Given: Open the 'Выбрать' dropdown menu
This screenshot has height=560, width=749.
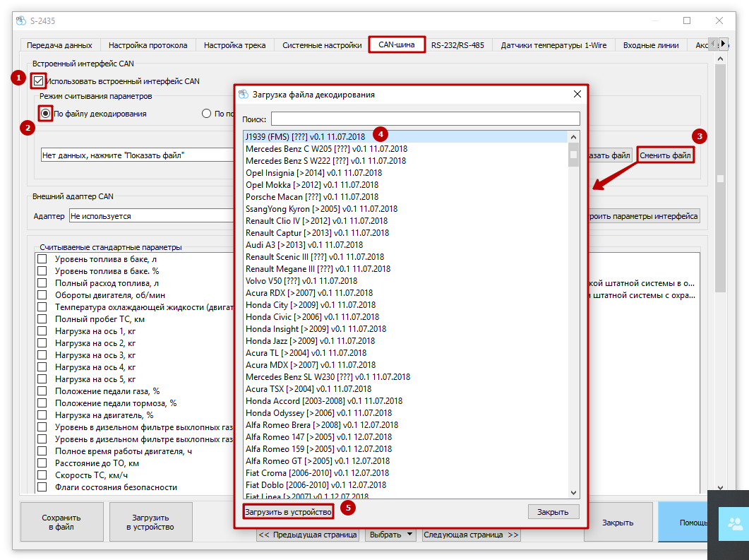Looking at the screenshot, I should pos(390,535).
